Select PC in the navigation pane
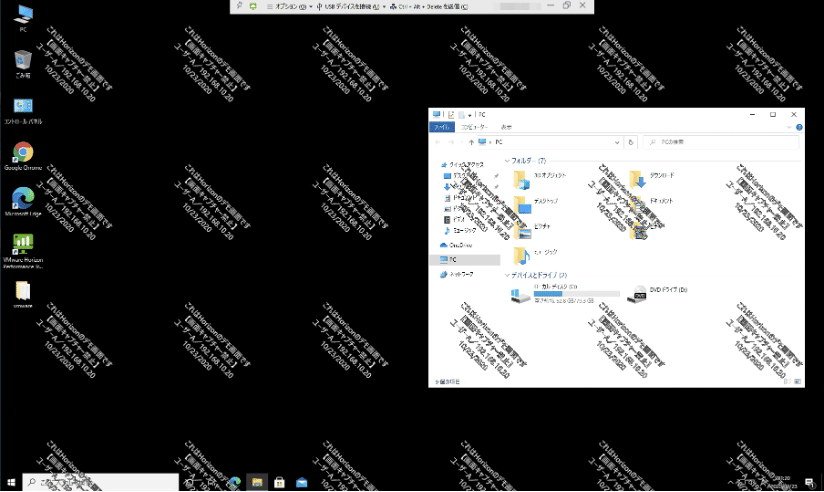This screenshot has height=492, width=824. click(465, 260)
